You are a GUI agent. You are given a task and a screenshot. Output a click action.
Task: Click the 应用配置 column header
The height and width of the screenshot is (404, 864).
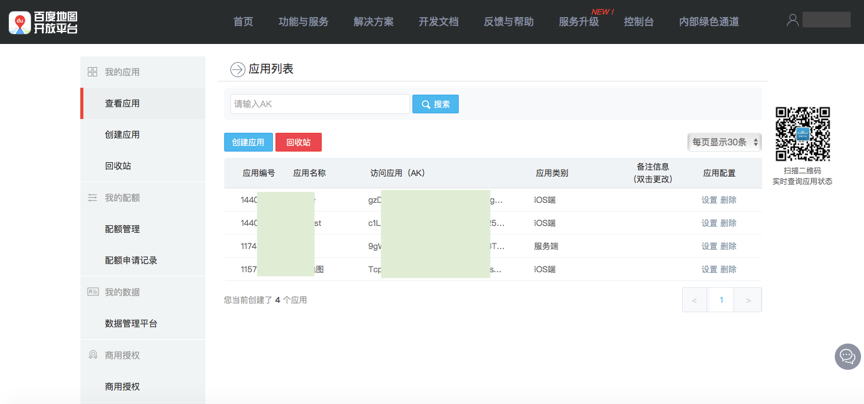[x=719, y=173]
